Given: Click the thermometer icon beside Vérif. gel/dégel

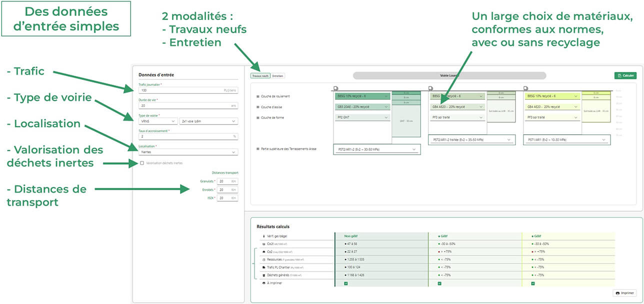Looking at the screenshot, I should tap(264, 236).
